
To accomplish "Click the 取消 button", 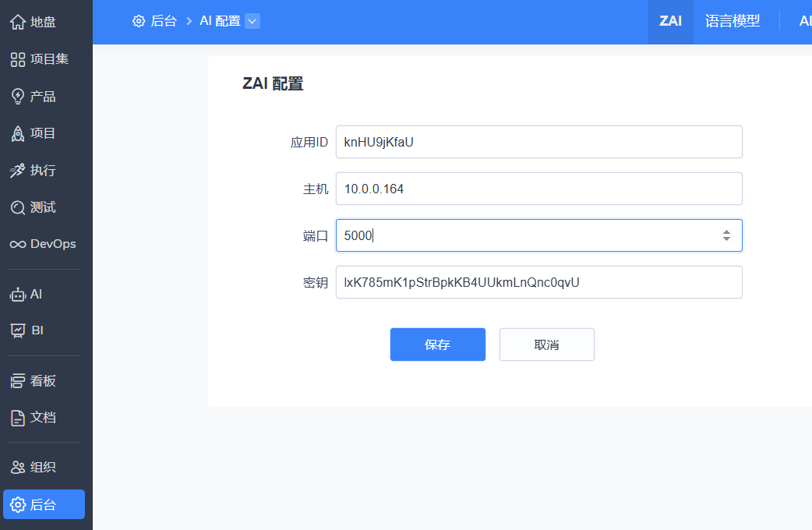I will tap(547, 344).
